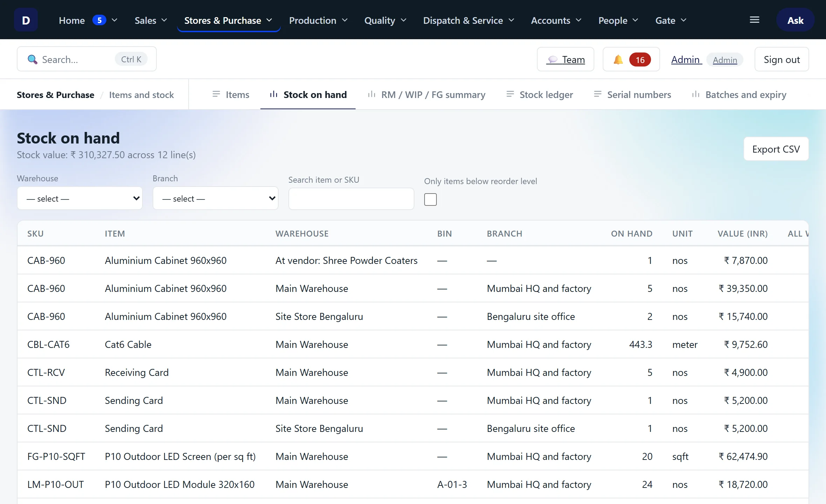The image size is (826, 504).
Task: Click the Stock ledger list icon
Action: click(510, 94)
